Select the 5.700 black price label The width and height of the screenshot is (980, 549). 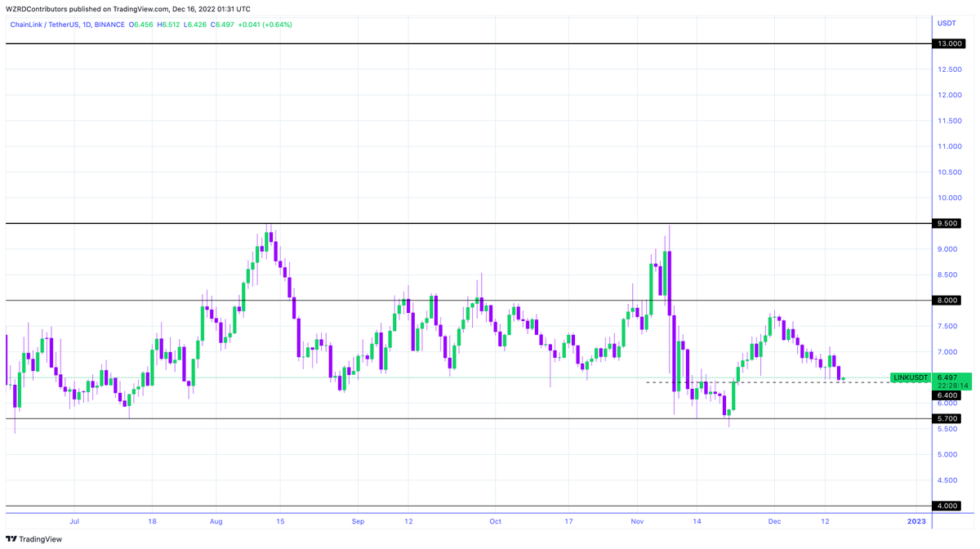[947, 419]
